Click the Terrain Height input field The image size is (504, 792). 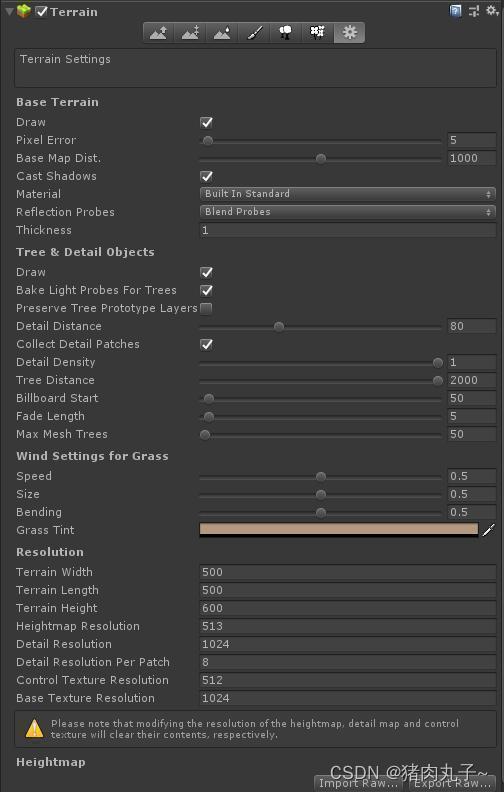click(x=348, y=608)
